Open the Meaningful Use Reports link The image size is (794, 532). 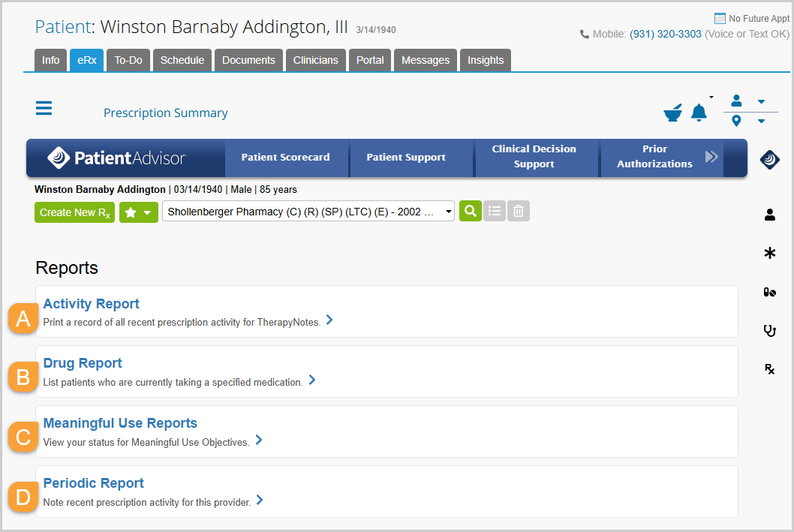click(120, 423)
